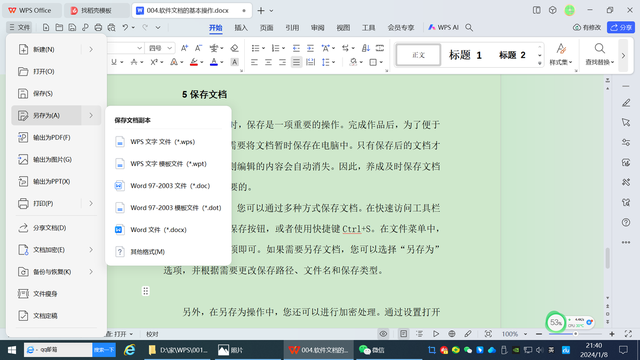Save as Word 97-2003 模板文件 (*.dot)

point(168,208)
